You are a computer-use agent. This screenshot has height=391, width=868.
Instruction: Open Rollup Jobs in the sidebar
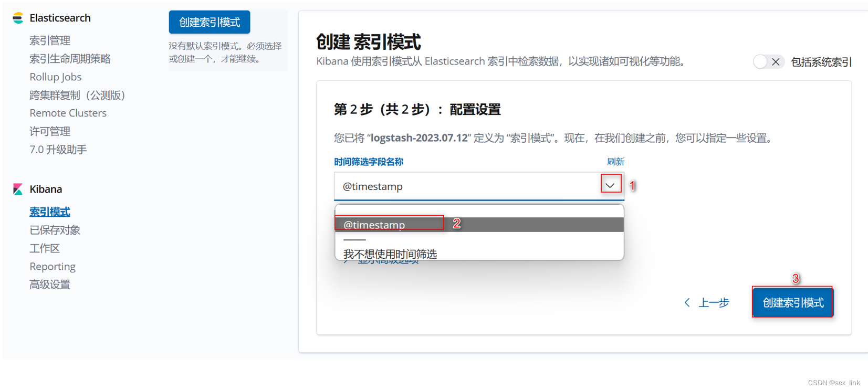(56, 77)
